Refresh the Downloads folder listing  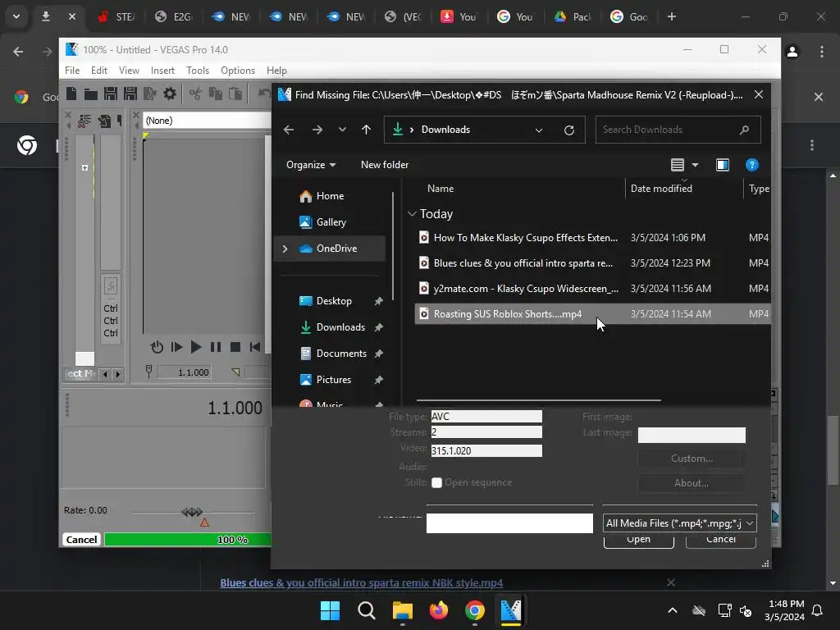pyautogui.click(x=569, y=130)
